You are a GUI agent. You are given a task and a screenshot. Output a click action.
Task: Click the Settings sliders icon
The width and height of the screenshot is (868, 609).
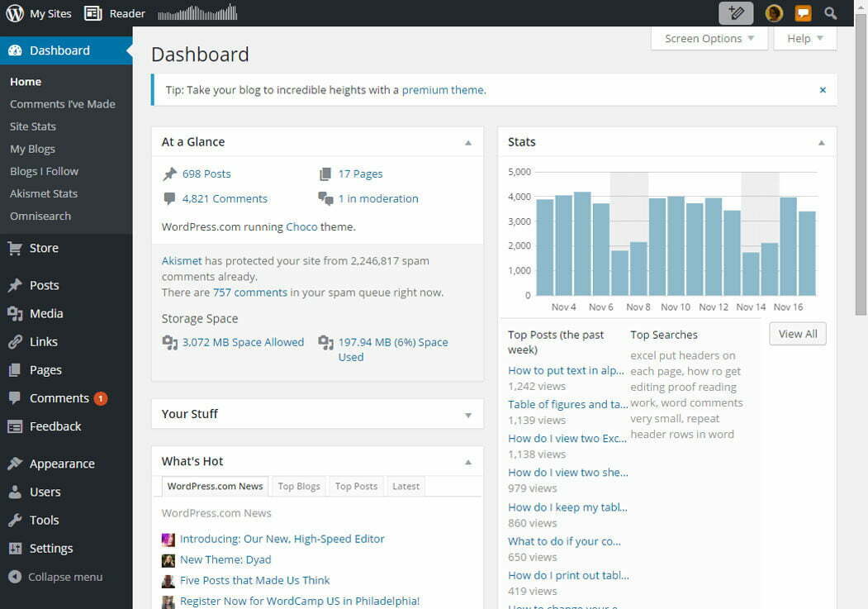pos(15,548)
